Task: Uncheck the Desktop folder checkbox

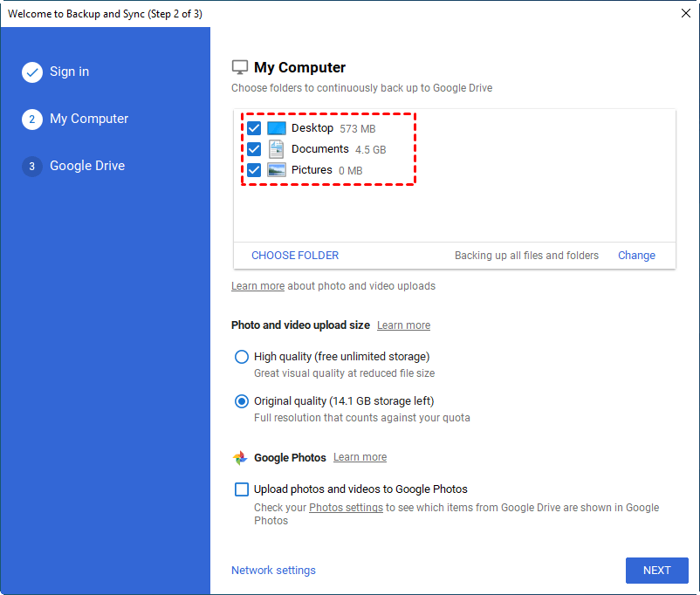Action: pyautogui.click(x=254, y=128)
